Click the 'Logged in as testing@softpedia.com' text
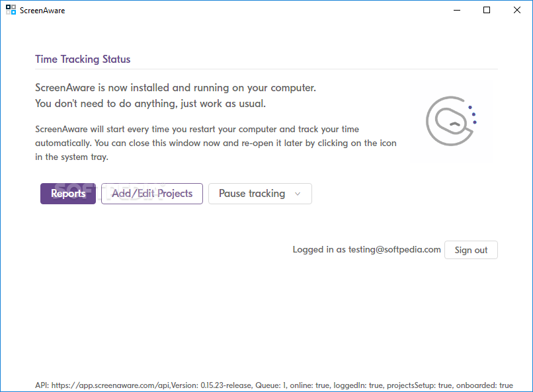Image resolution: width=533 pixels, height=392 pixels. coord(366,250)
